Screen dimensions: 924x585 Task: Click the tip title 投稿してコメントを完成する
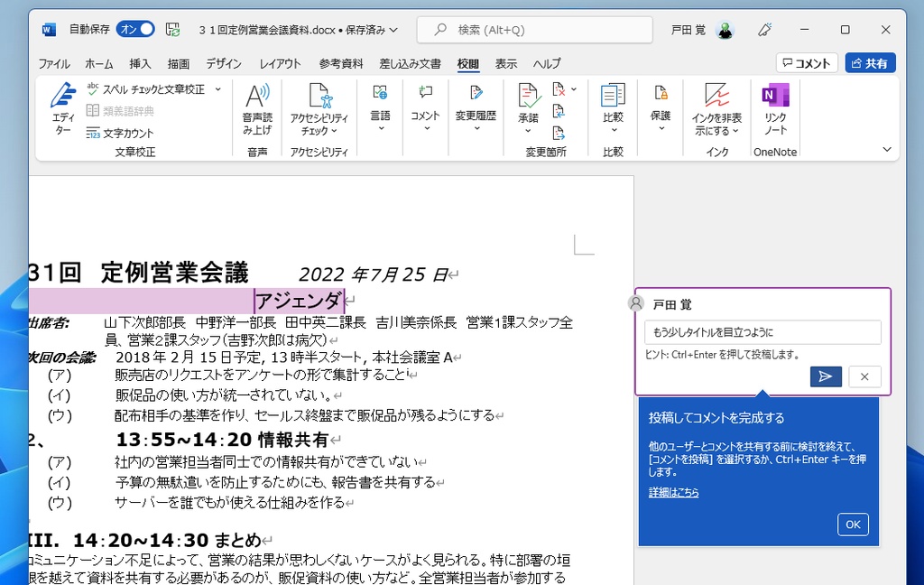click(716, 418)
